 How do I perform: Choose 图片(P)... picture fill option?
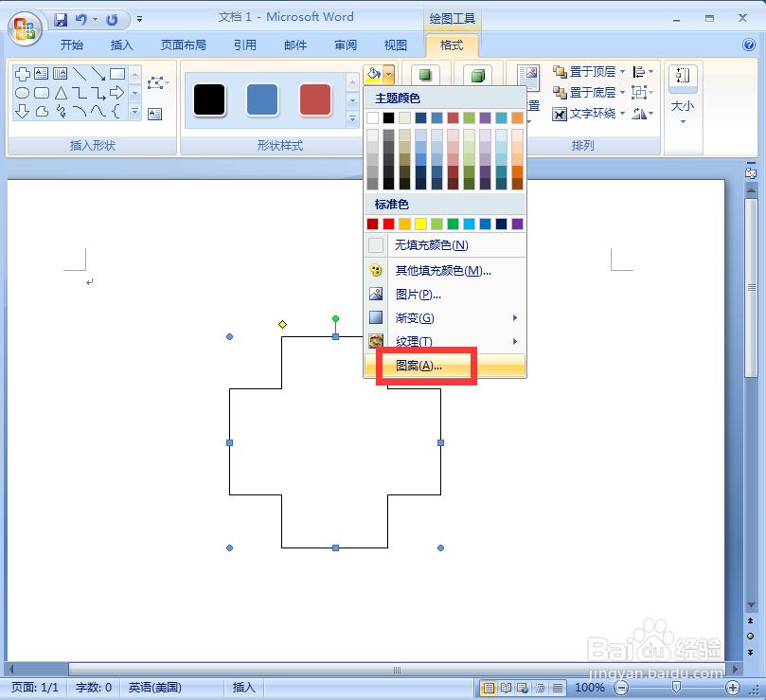[x=445, y=295]
